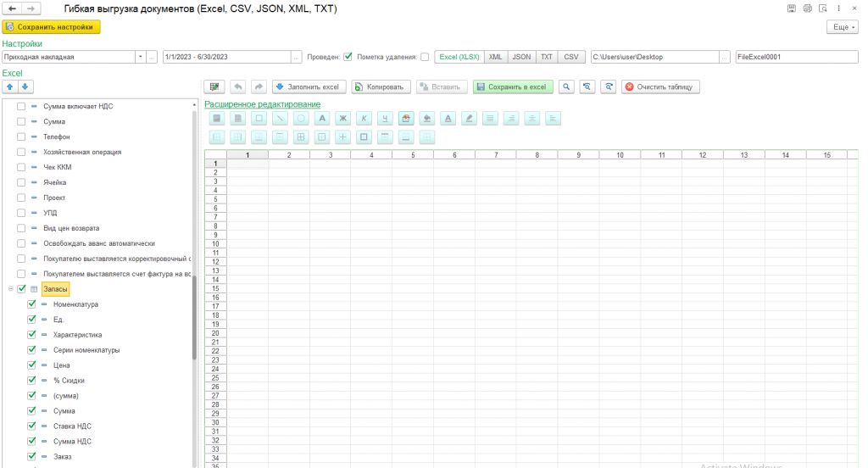Viewport: 868px width, 468px height.
Task: Open the Расширенное редактирование link
Action: point(263,104)
